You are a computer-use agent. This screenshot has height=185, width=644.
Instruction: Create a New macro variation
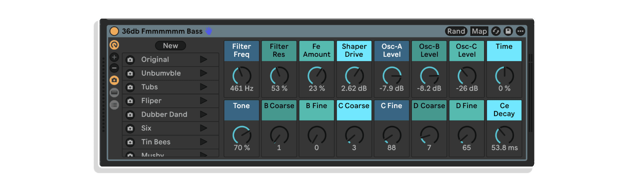tap(170, 46)
